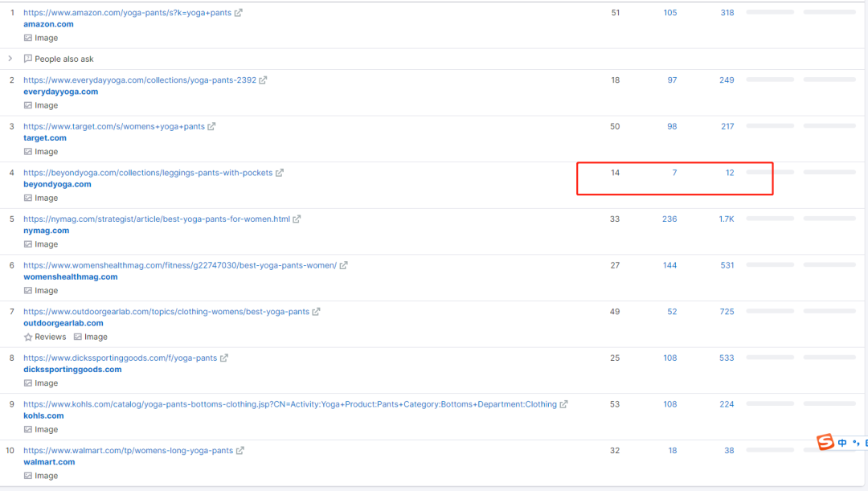Click external link icon beside target.com URL
The height and width of the screenshot is (491, 868).
(212, 127)
